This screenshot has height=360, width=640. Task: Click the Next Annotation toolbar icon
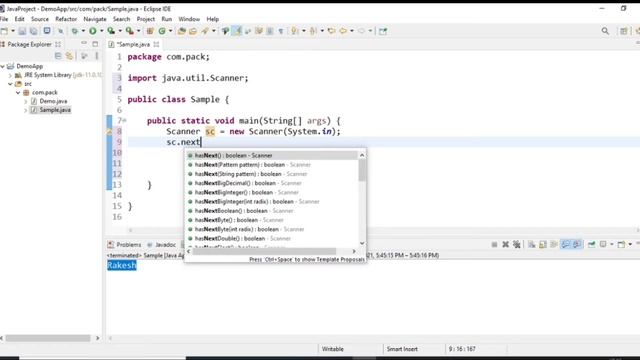295,31
